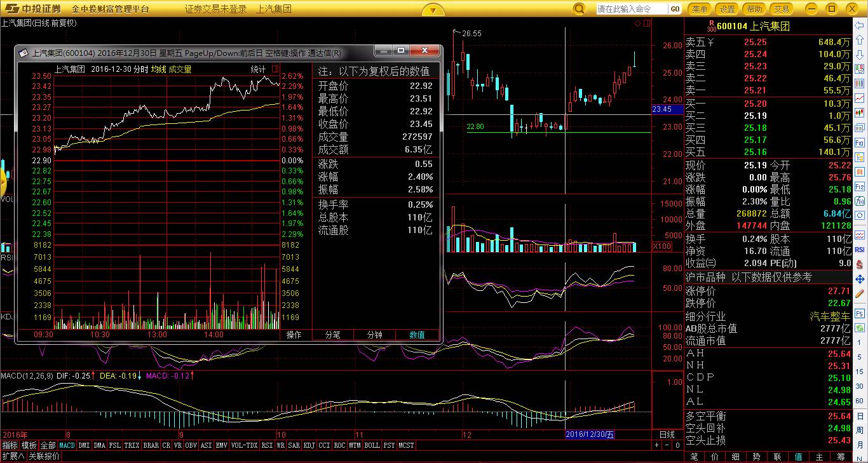
Task: Click the search magnifier icon in title bar
Action: (x=579, y=9)
